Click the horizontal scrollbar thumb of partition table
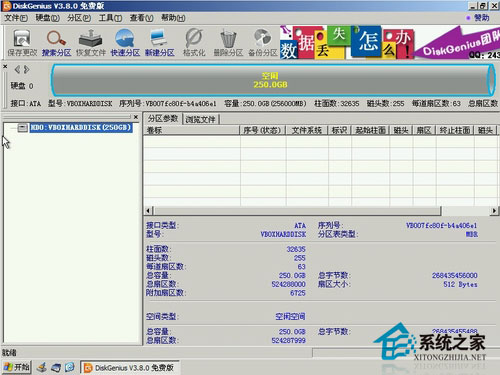Screen dimensions: 500x375 [x=297, y=211]
